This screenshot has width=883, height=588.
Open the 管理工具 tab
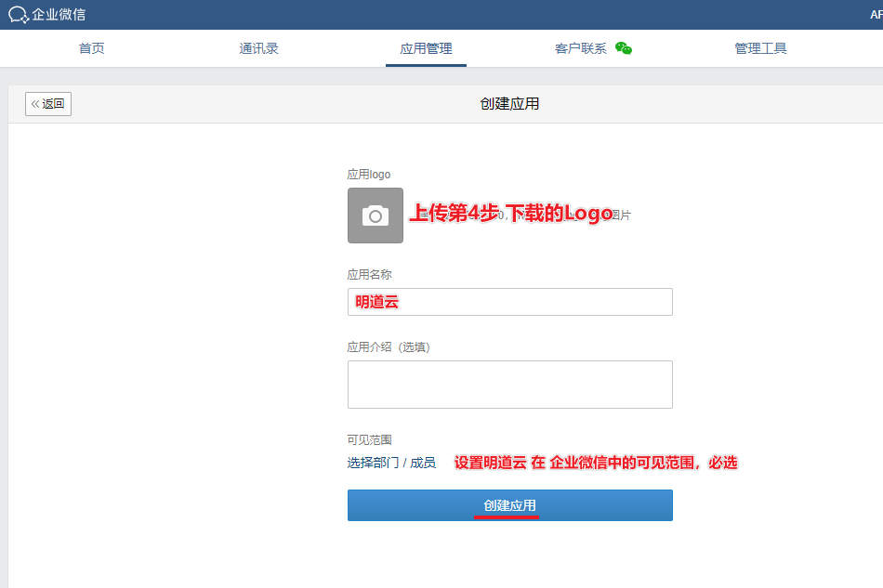point(760,48)
